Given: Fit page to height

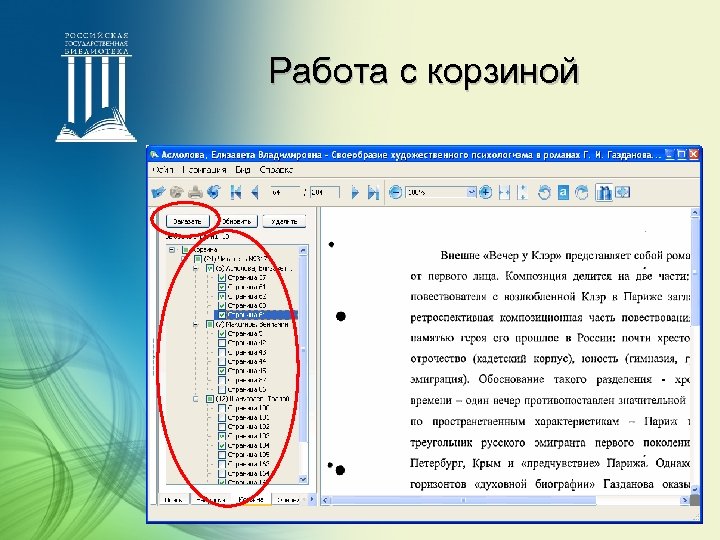Looking at the screenshot, I should click(x=523, y=192).
